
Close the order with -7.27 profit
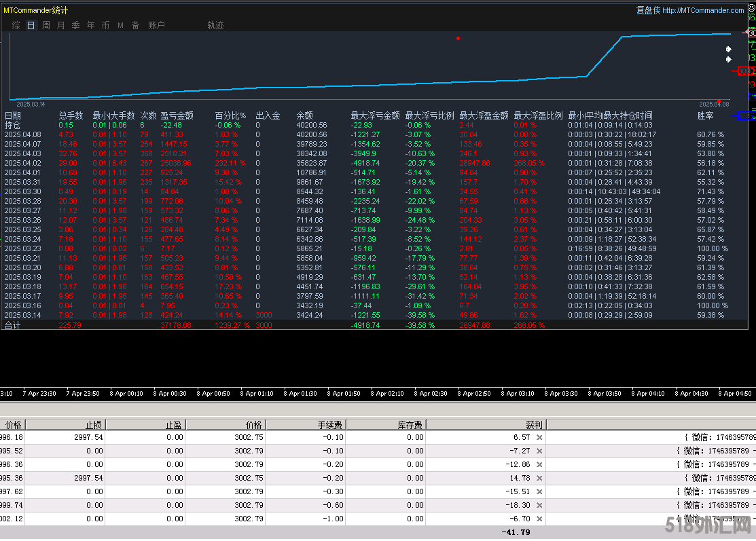[539, 451]
